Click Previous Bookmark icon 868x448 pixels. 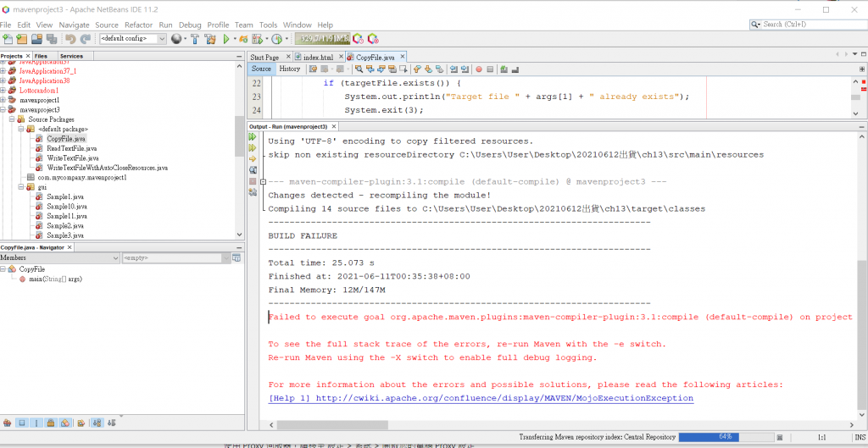[x=418, y=69]
